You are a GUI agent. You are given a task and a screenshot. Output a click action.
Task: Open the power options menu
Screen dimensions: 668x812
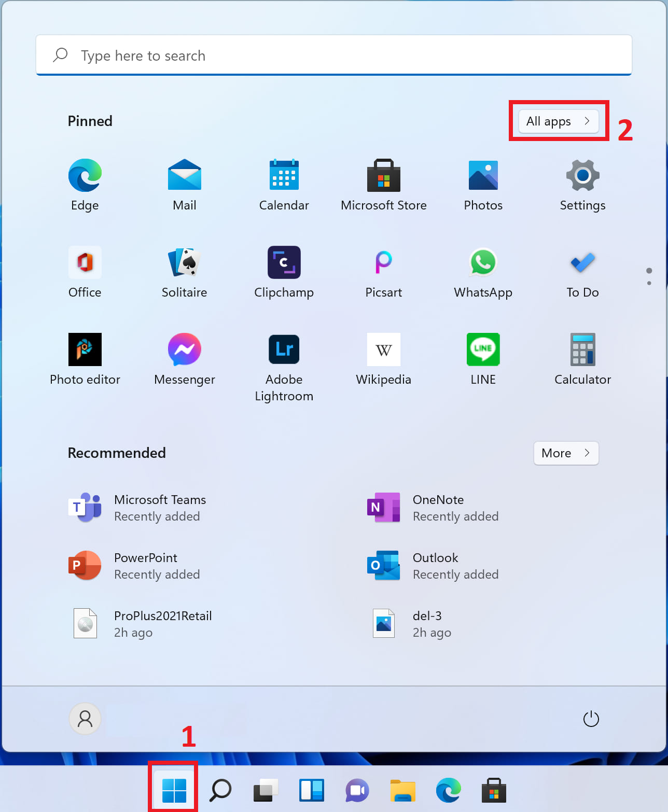pyautogui.click(x=591, y=719)
